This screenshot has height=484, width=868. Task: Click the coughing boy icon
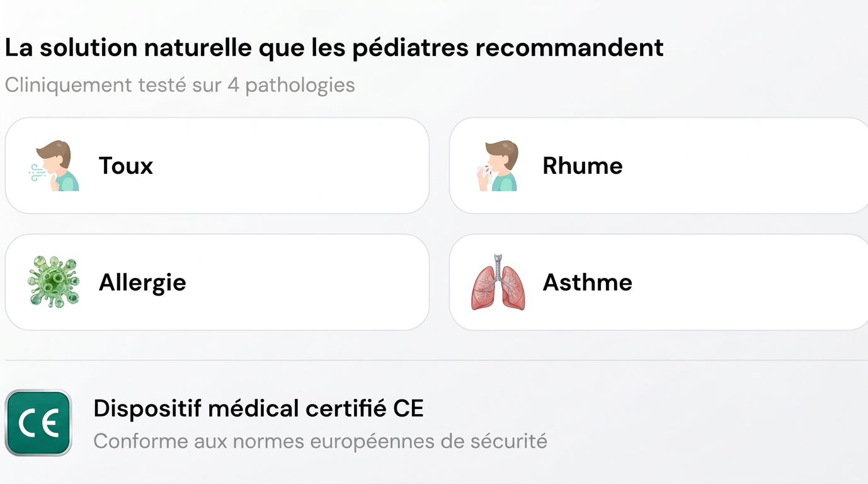[x=54, y=166]
